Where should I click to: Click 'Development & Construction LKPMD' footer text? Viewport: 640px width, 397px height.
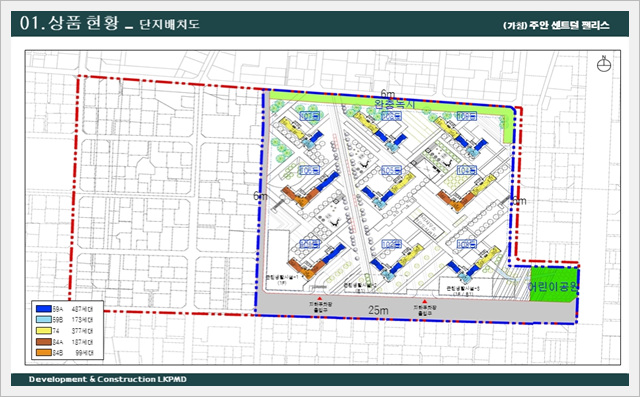coord(108,379)
